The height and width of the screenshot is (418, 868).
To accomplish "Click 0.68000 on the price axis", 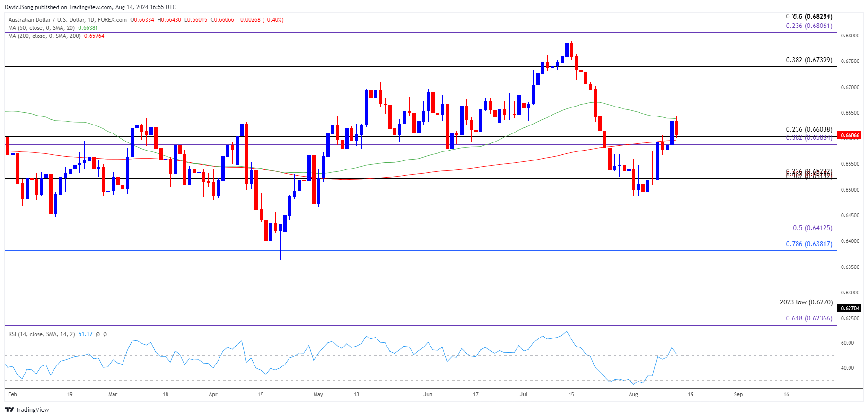I will (x=850, y=36).
